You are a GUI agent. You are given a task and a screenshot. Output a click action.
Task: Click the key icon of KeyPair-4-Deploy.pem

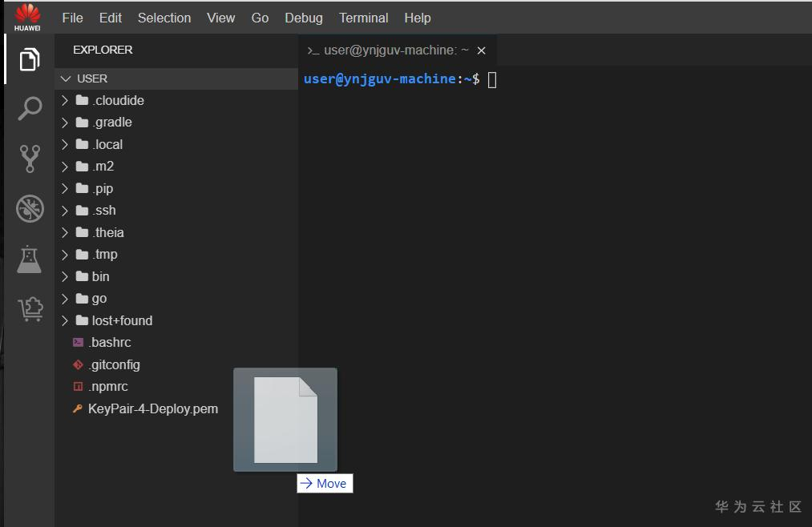[x=78, y=408]
